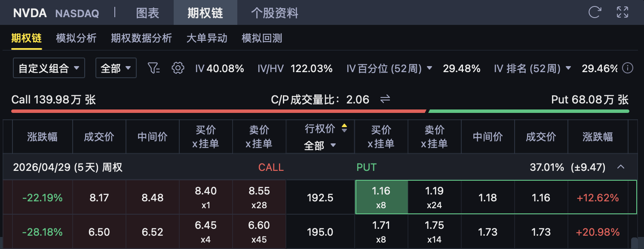Open the 大单异动 sub-tab

[x=207, y=38]
